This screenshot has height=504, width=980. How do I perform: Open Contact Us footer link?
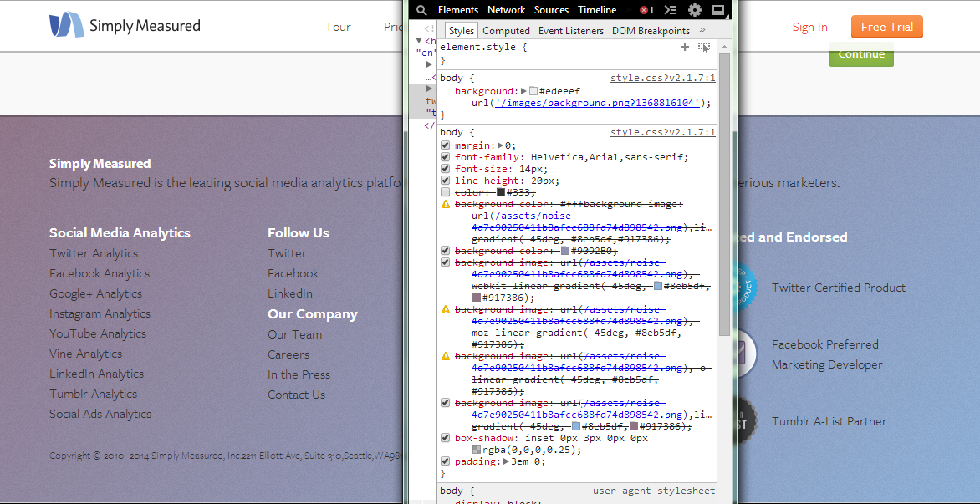(x=296, y=394)
